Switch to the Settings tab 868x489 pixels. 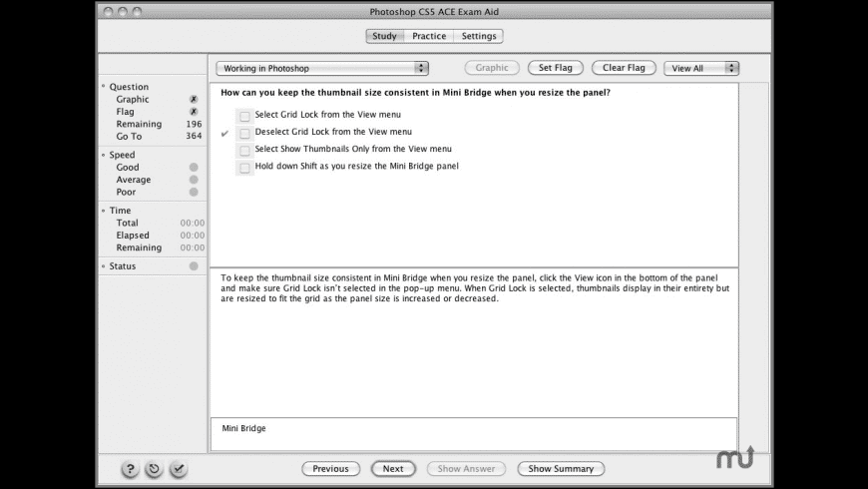tap(479, 36)
